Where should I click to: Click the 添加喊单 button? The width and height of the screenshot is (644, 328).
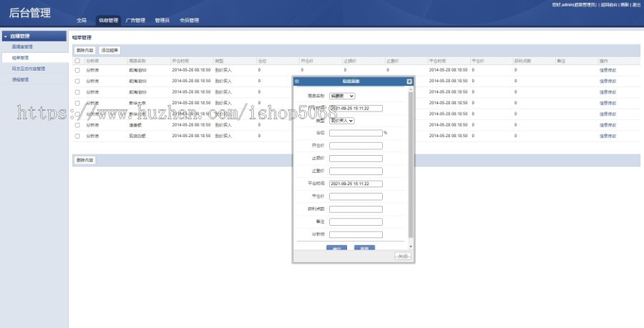pos(109,51)
